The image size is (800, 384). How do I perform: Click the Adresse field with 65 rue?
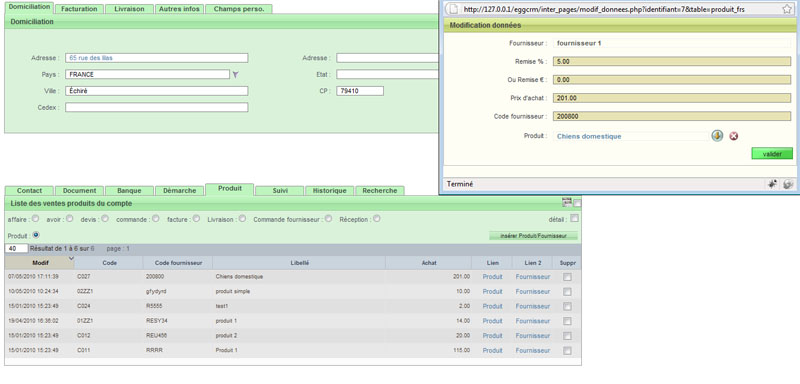[x=157, y=58]
